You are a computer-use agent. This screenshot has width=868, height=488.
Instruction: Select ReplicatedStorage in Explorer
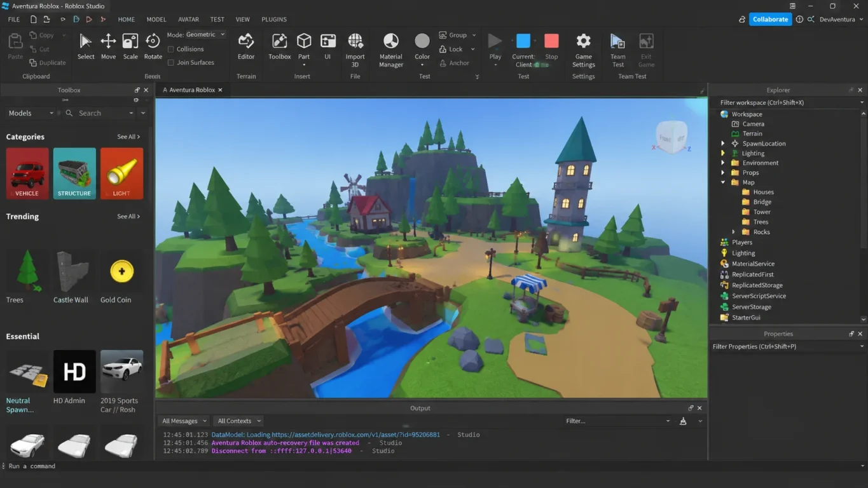coord(757,285)
